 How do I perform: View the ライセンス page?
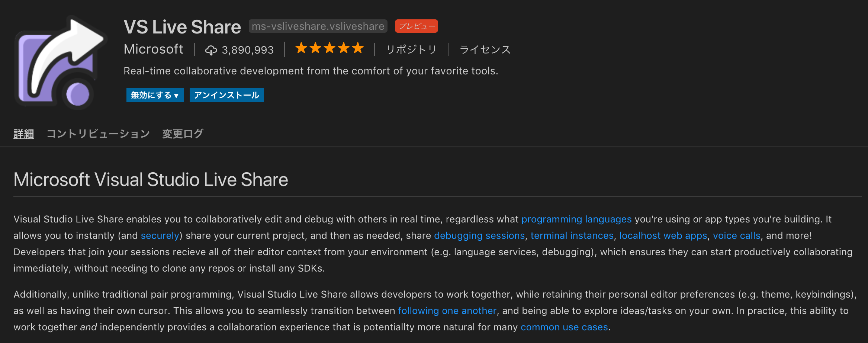point(485,49)
